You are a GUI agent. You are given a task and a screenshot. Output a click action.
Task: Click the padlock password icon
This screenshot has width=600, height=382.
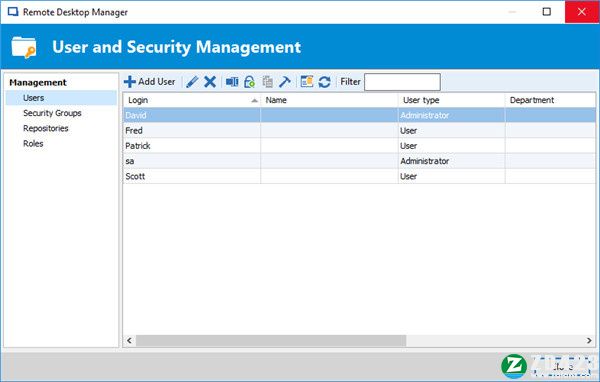[x=249, y=82]
